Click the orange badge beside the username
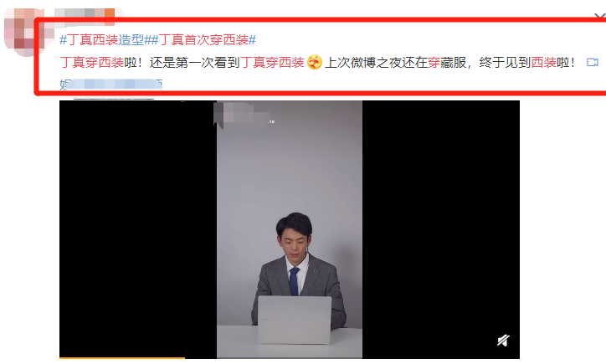This screenshot has width=606, height=364. click(110, 13)
